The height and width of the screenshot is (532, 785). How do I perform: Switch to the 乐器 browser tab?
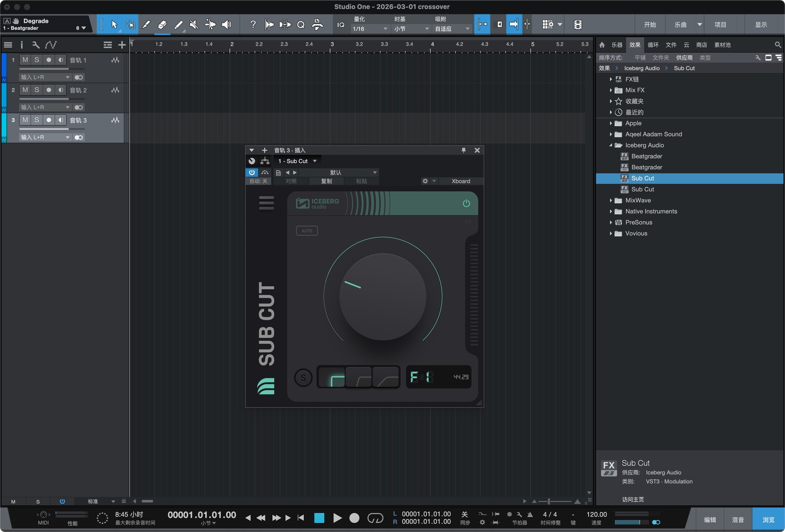pos(617,45)
